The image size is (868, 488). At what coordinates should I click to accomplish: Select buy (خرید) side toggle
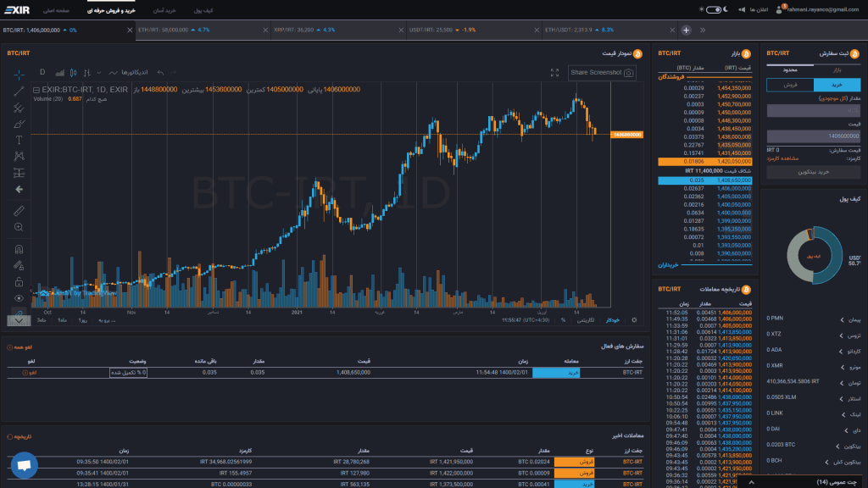point(837,85)
